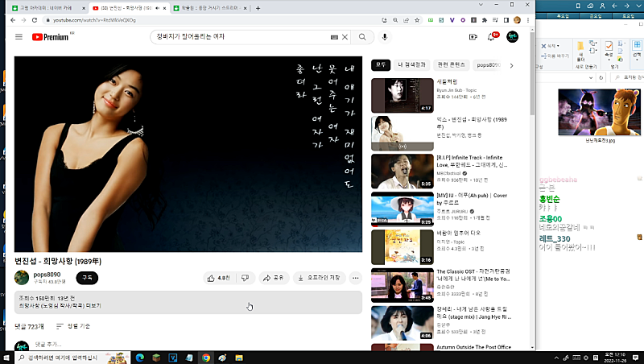Bookmark the page with the star icon

[417, 19]
